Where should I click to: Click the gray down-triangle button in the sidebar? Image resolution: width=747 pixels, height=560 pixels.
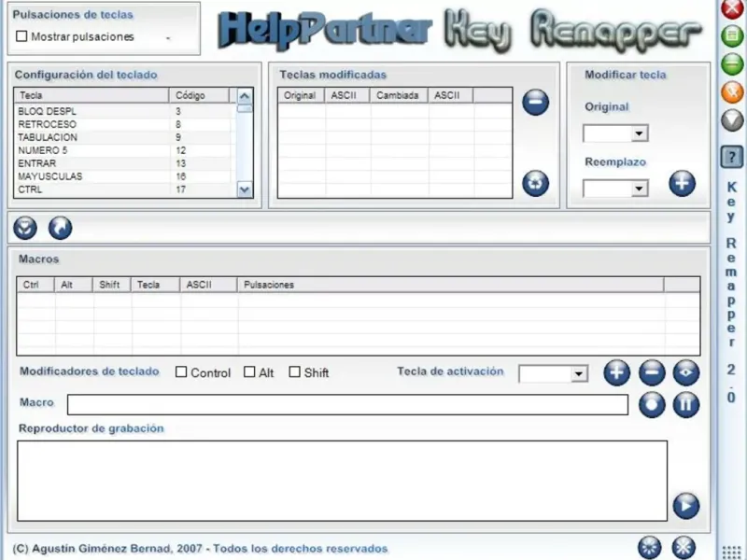click(732, 120)
